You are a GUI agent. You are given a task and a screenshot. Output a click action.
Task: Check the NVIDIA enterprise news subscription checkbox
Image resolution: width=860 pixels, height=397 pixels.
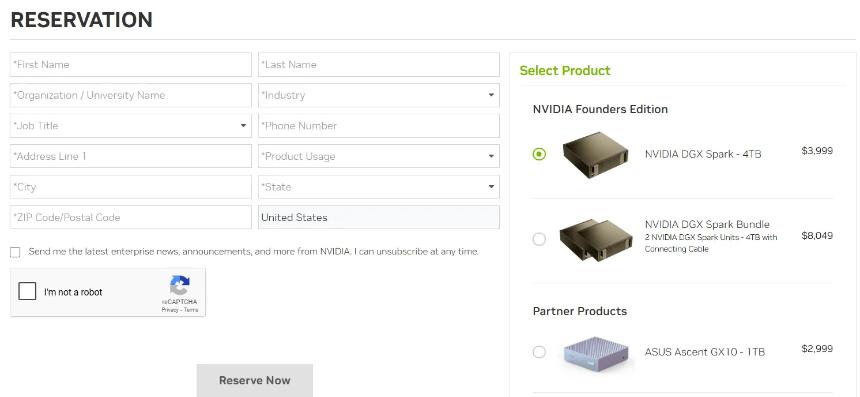[x=15, y=252]
